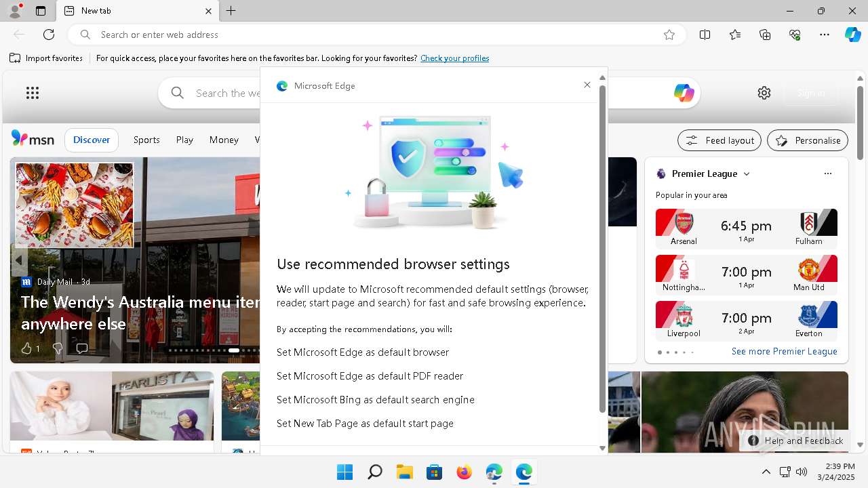Open the MSN app launcher grid
868x488 pixels.
pos(33,93)
